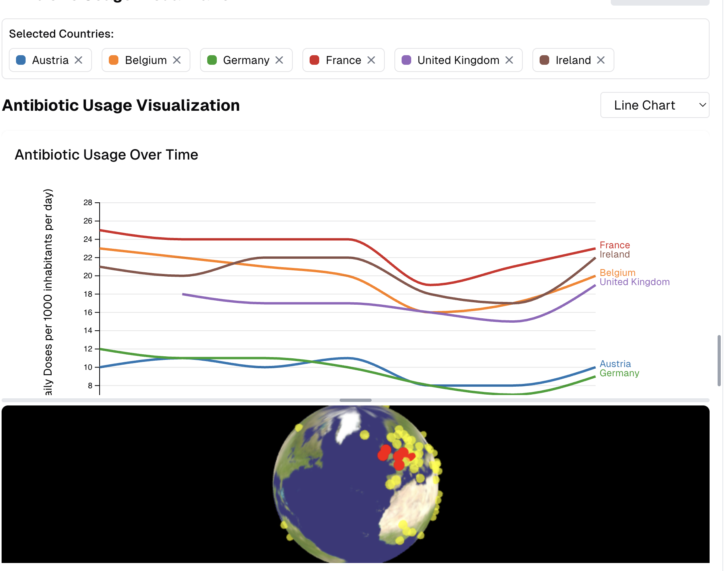Remove Ireland from selected countries
The width and height of the screenshot is (728, 571).
601,60
